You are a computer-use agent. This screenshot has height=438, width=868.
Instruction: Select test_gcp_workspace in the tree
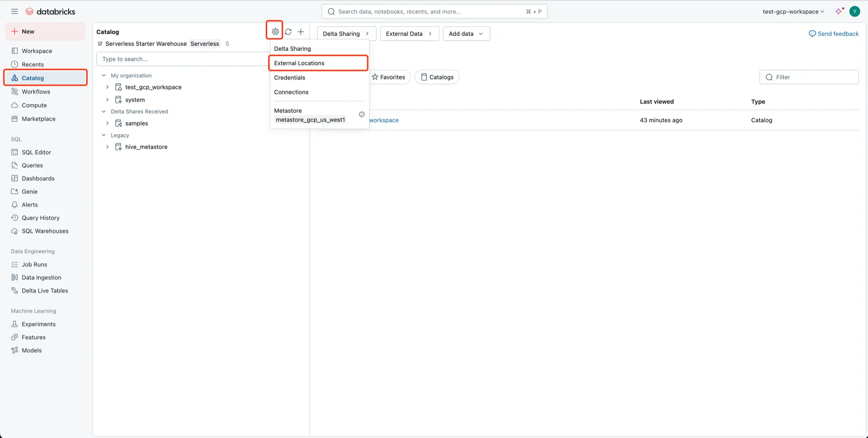(x=153, y=87)
